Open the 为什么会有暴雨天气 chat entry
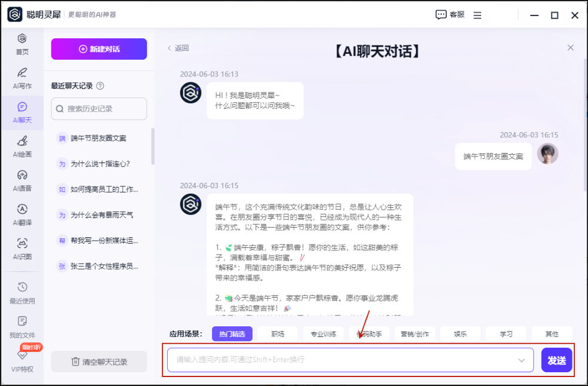This screenshot has height=386, width=588. coord(99,215)
